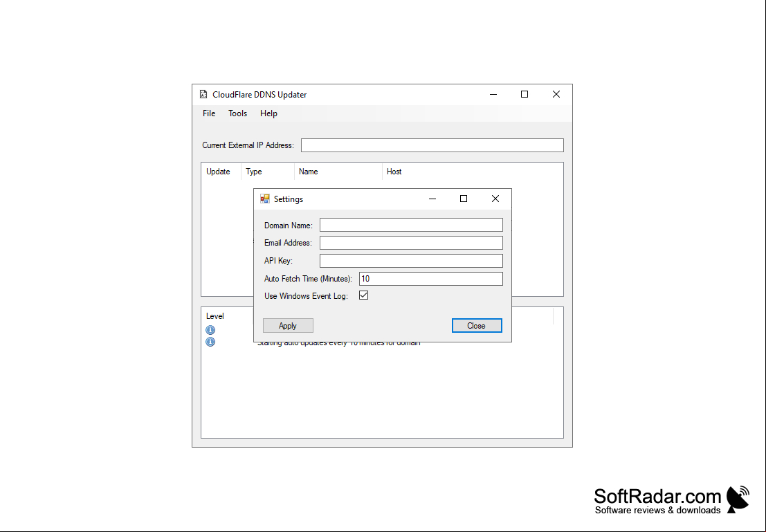Click the 'Email Address:' label
Image resolution: width=766 pixels, height=532 pixels.
pos(289,243)
